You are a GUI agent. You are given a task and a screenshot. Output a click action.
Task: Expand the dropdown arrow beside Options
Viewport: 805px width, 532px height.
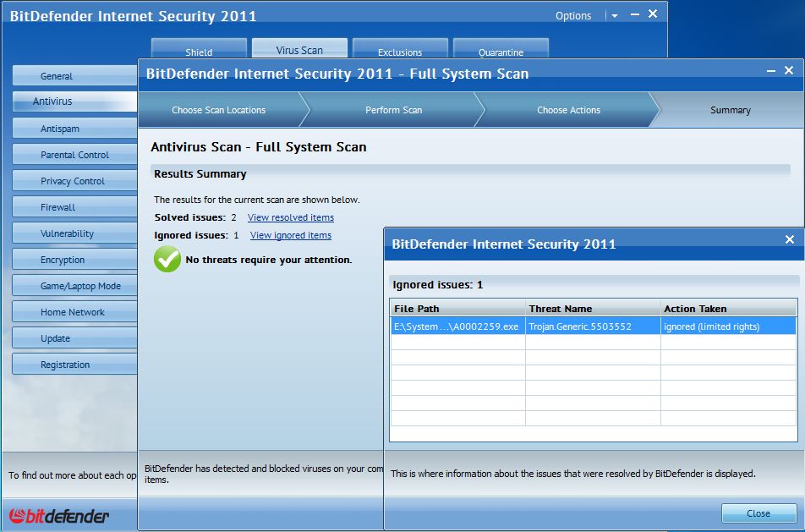point(615,16)
